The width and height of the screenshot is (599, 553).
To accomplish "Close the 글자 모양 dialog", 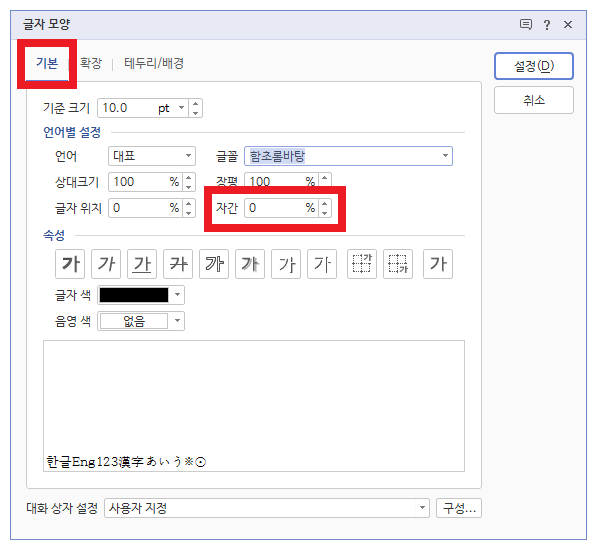I will 568,24.
